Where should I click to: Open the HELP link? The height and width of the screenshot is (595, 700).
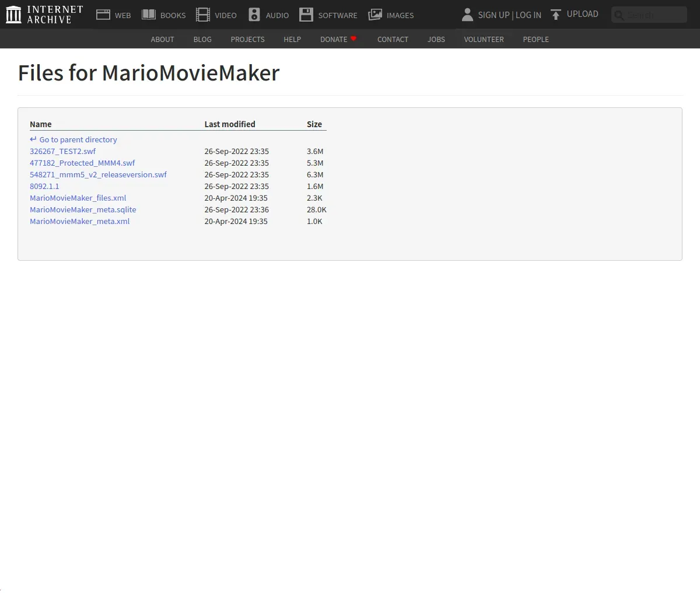pos(292,39)
